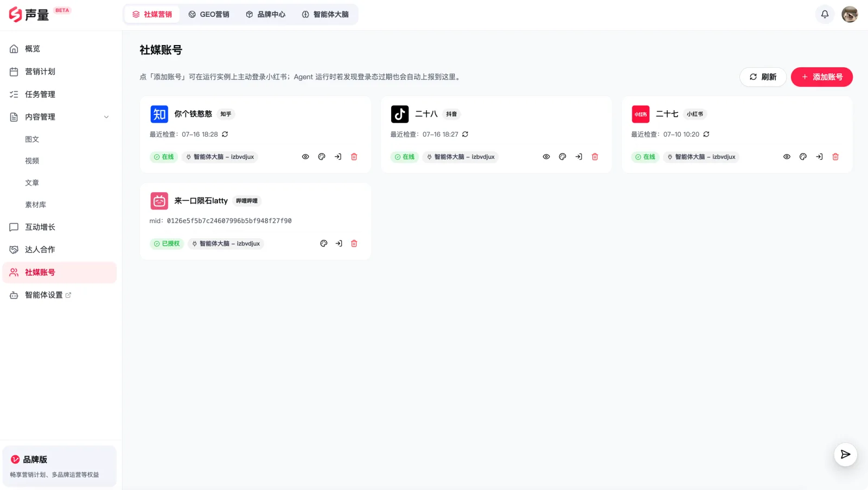This screenshot has width=868, height=490.
Task: Click login arrow icon for 来一口陨石latty
Action: pyautogui.click(x=339, y=244)
